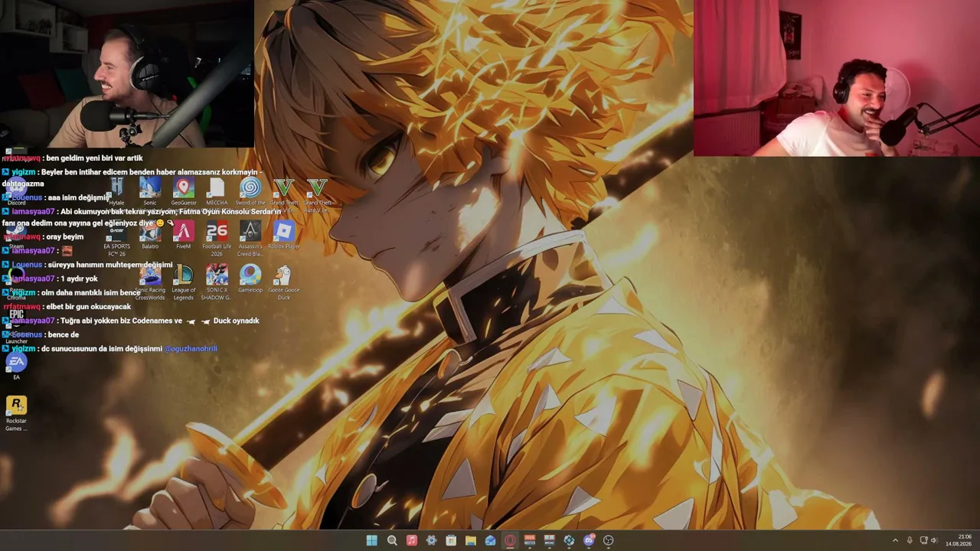Switch to Opera GX on the taskbar
The image size is (980, 551).
[x=510, y=540]
